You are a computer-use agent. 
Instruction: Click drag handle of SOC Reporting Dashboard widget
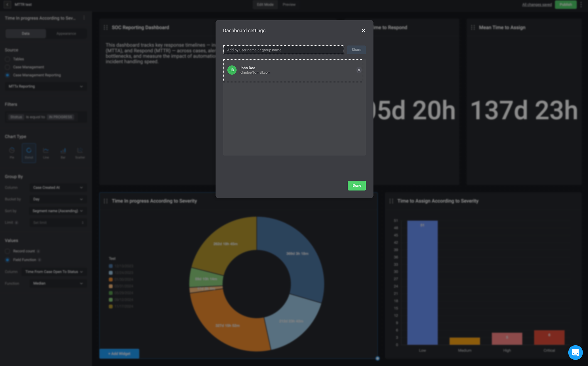106,27
